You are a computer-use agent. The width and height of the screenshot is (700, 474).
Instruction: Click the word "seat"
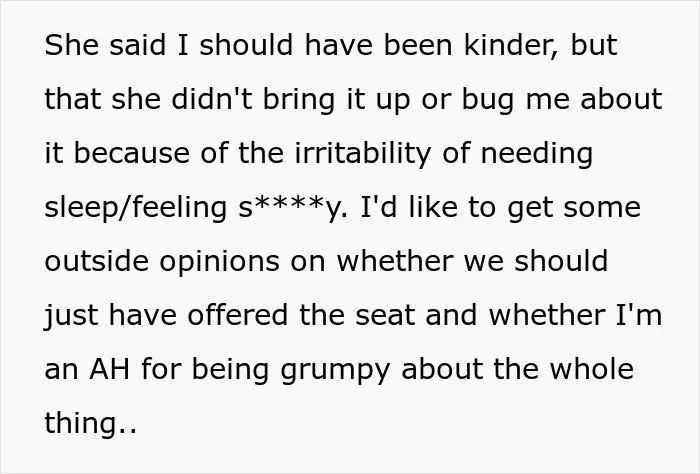(385, 316)
